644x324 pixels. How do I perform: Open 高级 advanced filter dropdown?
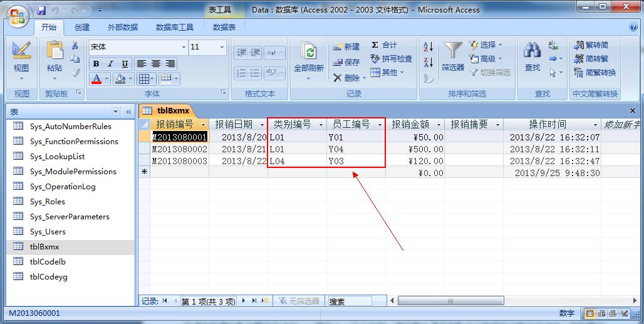tap(486, 59)
